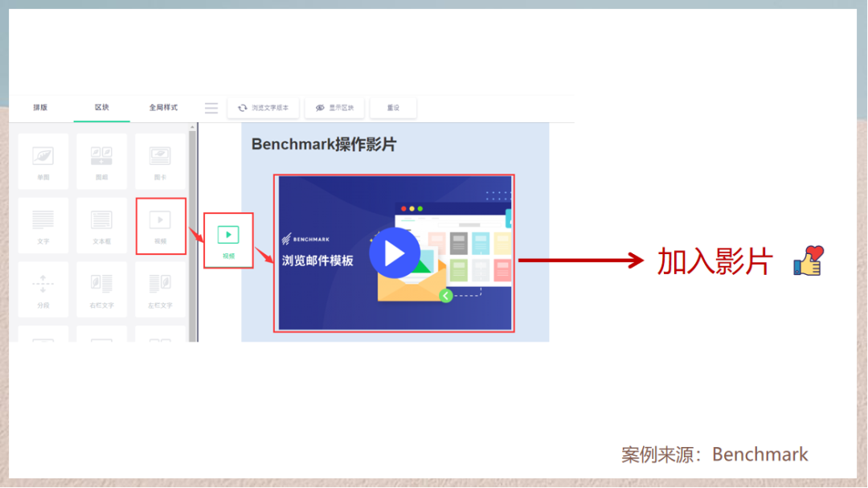
Task: Open the hamburger menu beside 全局样式
Action: click(x=211, y=108)
